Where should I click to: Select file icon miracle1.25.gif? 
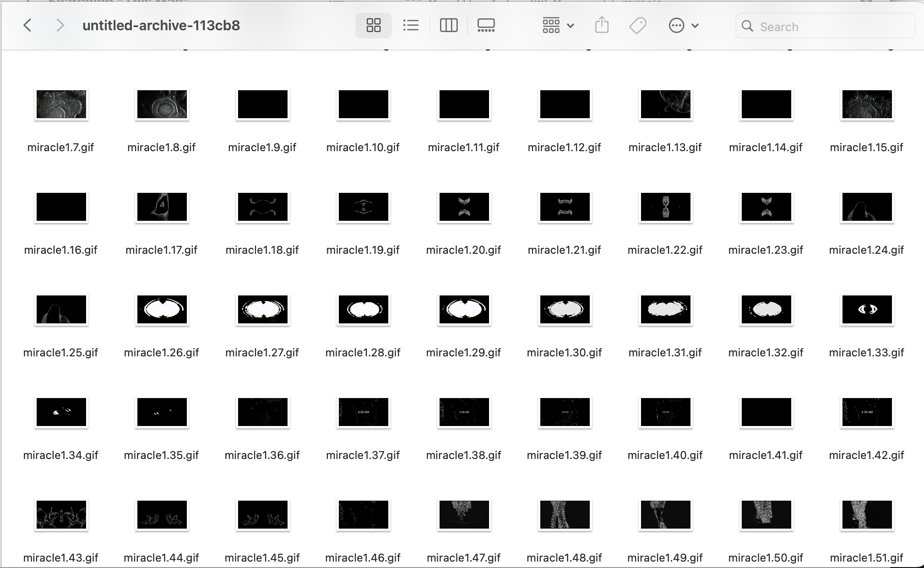(61, 310)
